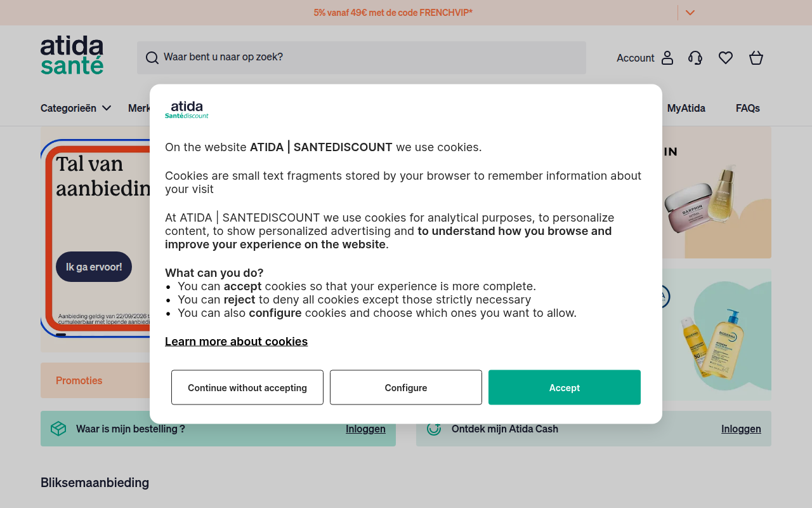812x508 pixels.
Task: Click the 'What can you do?' heading
Action: [x=214, y=273]
